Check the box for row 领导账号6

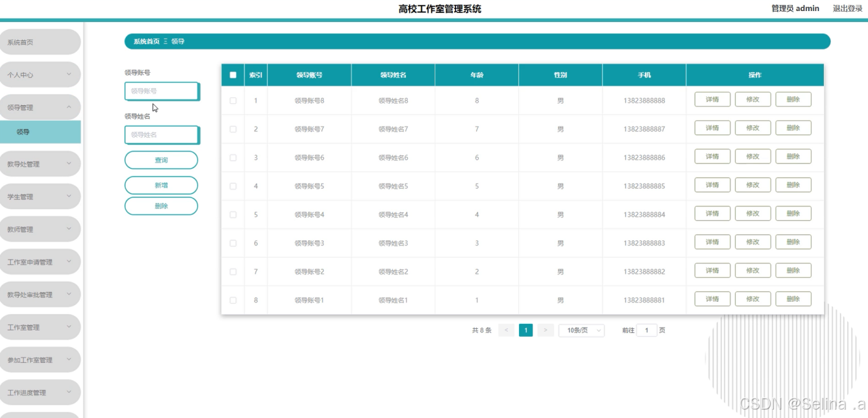coord(233,158)
